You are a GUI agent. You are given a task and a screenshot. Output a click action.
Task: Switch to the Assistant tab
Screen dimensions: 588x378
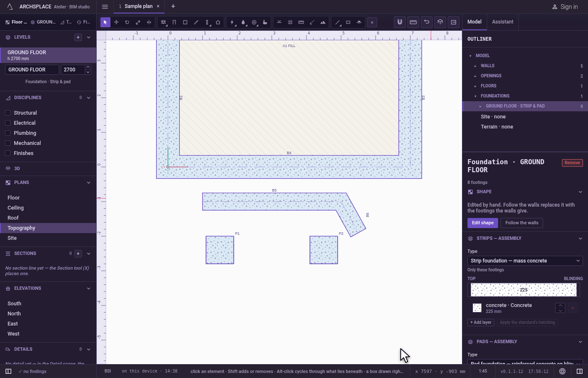[x=503, y=22]
